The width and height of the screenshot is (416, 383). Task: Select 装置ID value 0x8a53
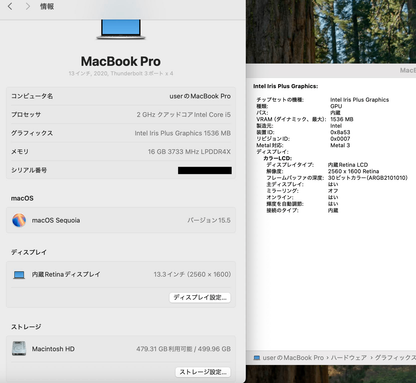(x=340, y=132)
